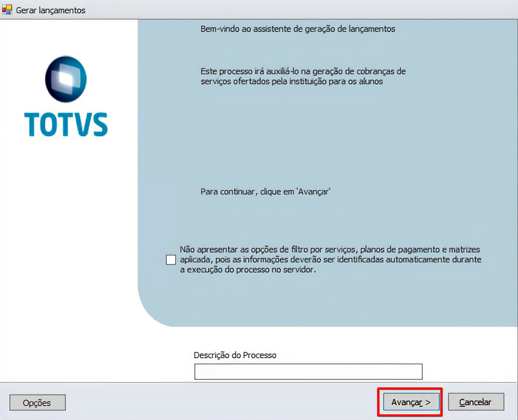The height and width of the screenshot is (420, 518).
Task: Cancel the wizard with the Cancelar button
Action: (x=476, y=402)
